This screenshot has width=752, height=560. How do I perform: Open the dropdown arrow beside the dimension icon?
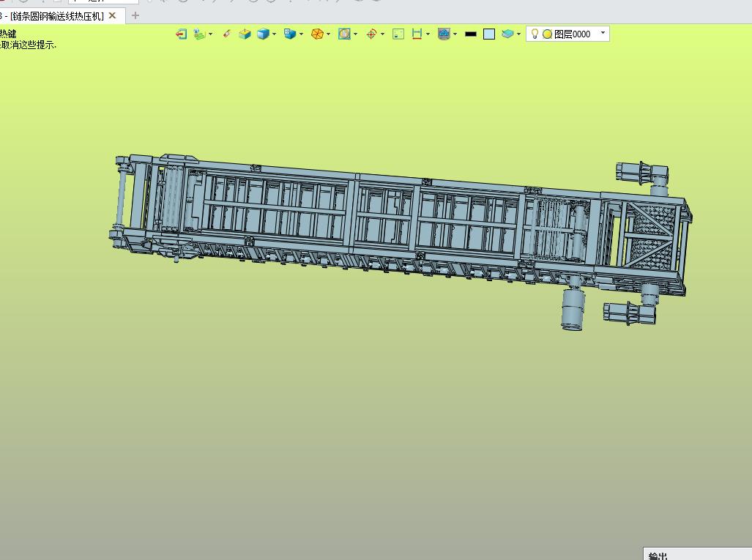(428, 34)
